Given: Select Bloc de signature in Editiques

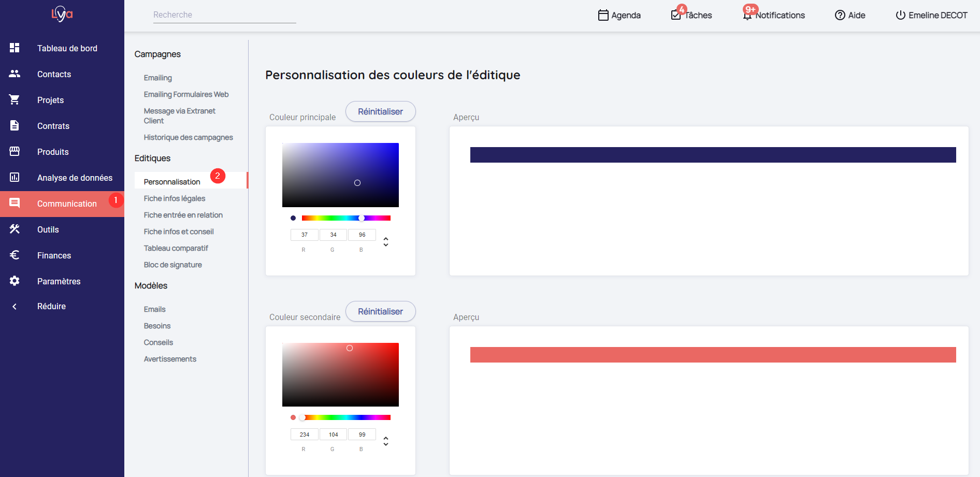Looking at the screenshot, I should [173, 265].
